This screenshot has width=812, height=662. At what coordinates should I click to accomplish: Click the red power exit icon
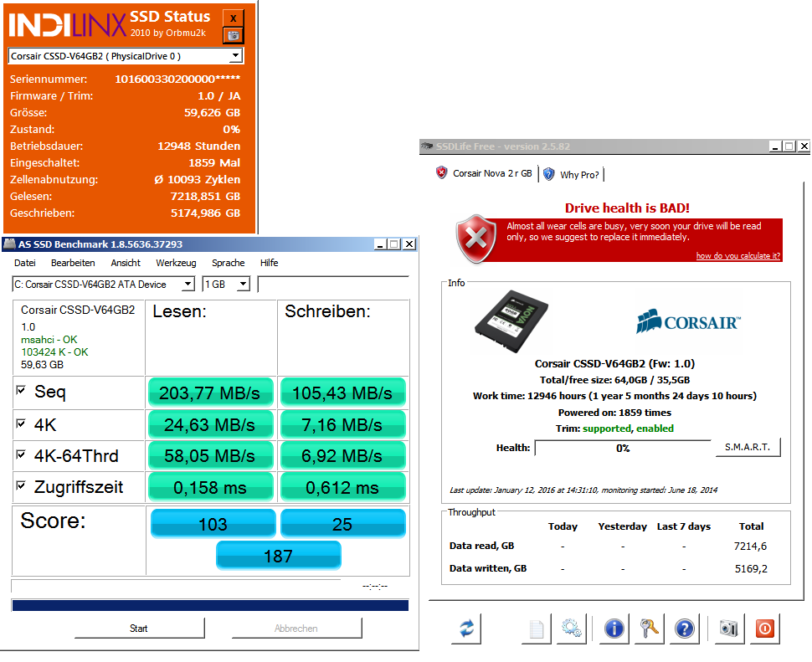tap(765, 629)
